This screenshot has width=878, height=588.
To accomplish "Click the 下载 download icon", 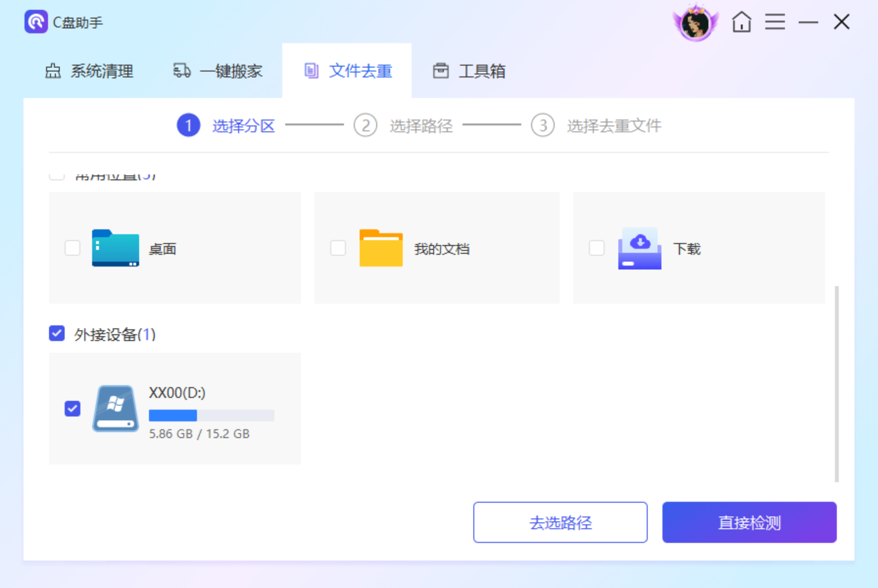I will pos(639,249).
